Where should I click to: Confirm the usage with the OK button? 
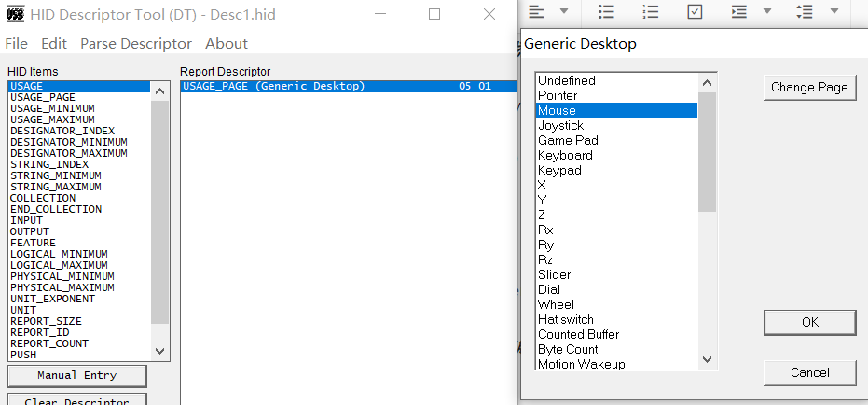pos(809,322)
